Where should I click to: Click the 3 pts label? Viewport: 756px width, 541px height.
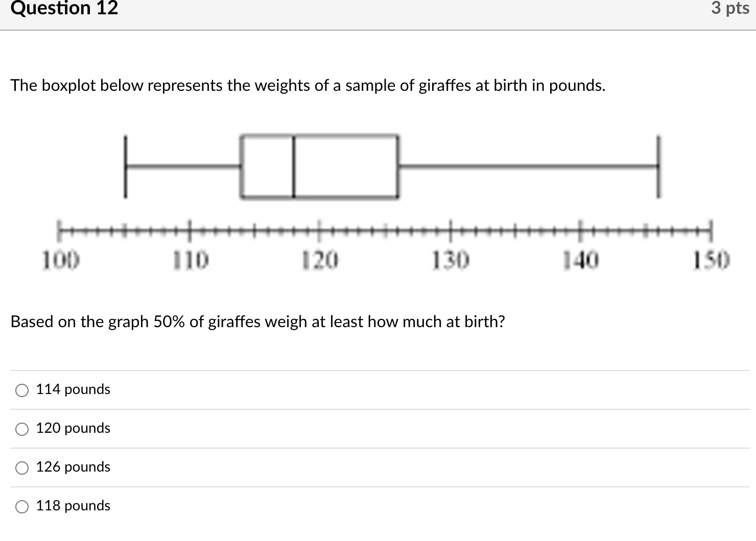(x=730, y=9)
